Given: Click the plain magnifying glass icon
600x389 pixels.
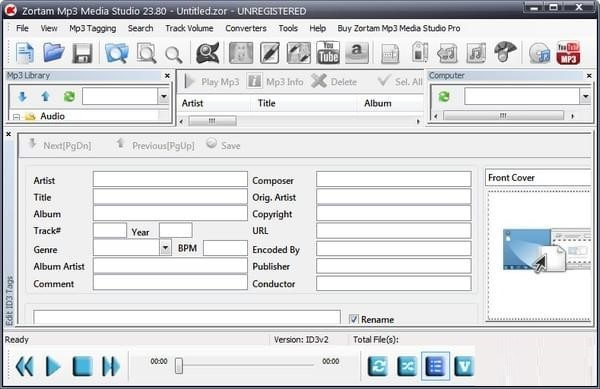Looking at the screenshot, I should click(x=173, y=55).
